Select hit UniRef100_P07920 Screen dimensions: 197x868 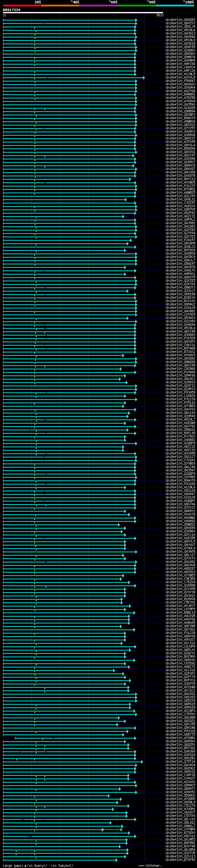pyautogui.click(x=180, y=437)
